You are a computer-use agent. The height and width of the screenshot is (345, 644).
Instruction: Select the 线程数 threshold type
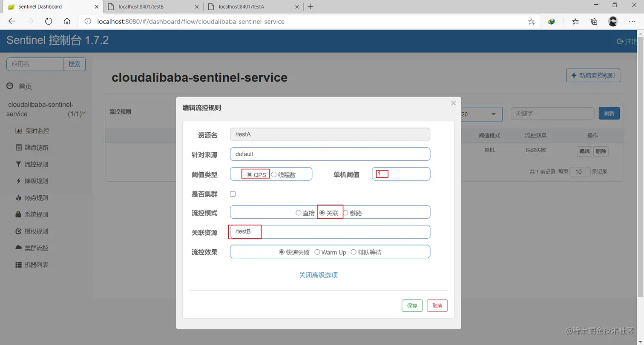coord(274,174)
